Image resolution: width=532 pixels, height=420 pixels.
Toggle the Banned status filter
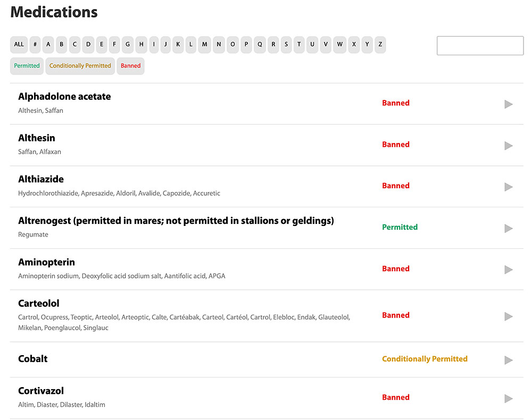pos(130,66)
